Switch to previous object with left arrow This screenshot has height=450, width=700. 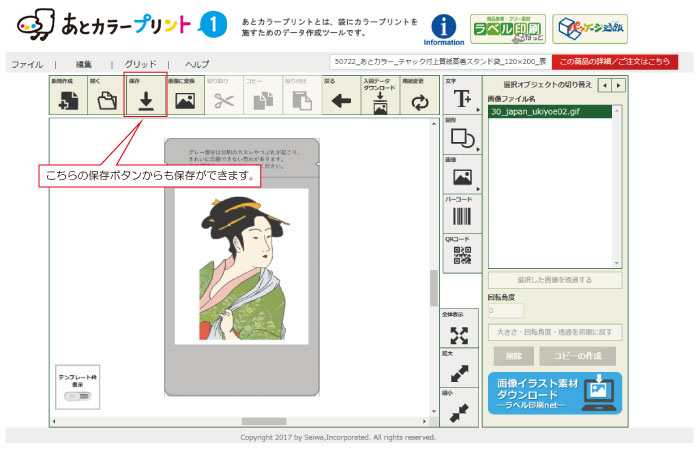605,85
